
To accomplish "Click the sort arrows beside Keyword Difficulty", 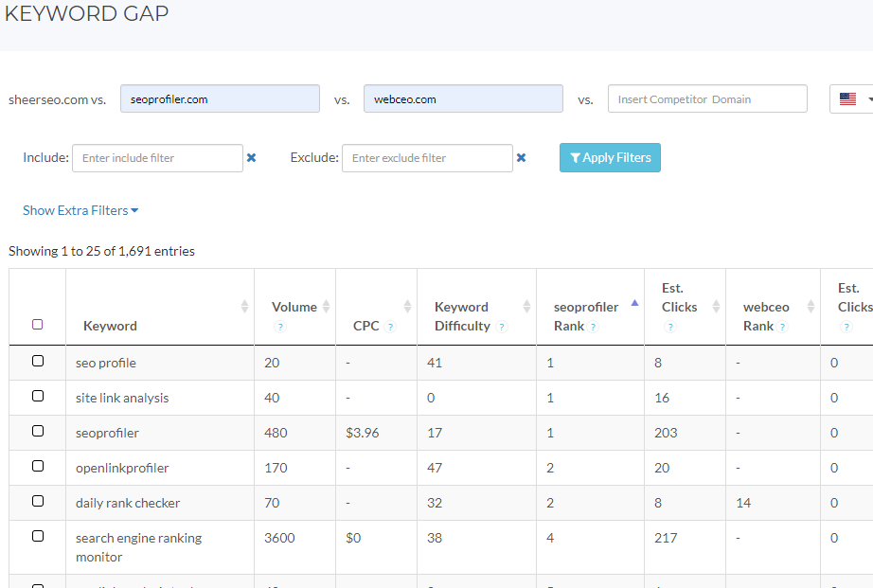I will tap(526, 306).
